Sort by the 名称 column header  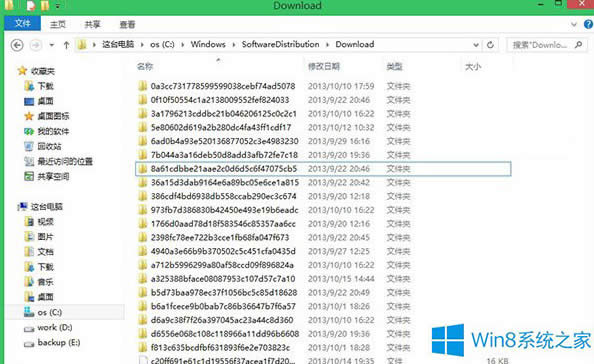coord(145,67)
